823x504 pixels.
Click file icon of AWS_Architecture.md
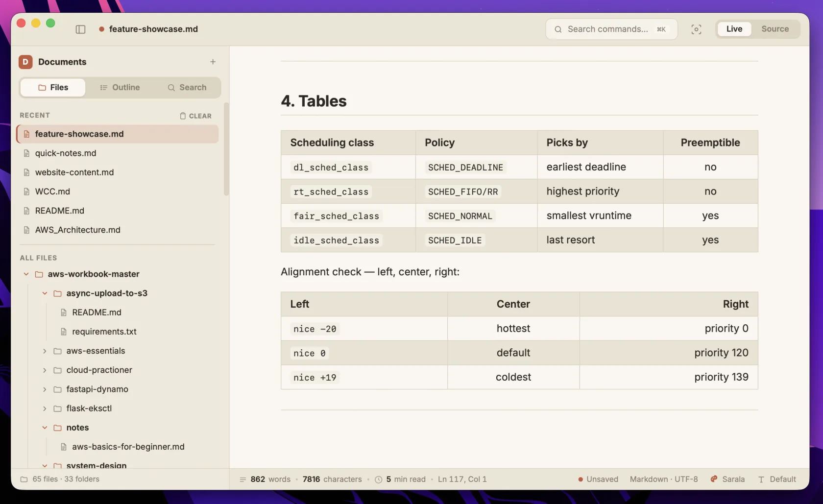pos(27,230)
